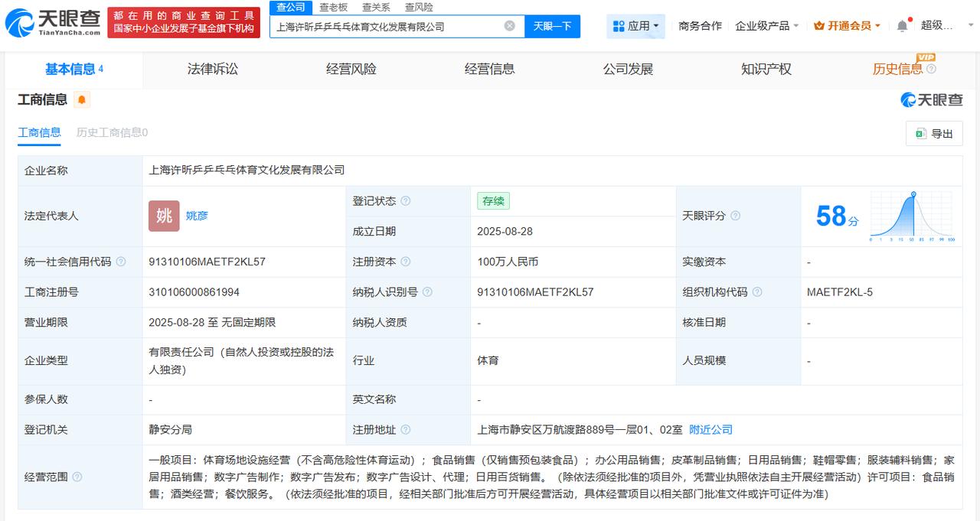Click help icon beside 统一社会信用代码
980x521 pixels.
121,262
